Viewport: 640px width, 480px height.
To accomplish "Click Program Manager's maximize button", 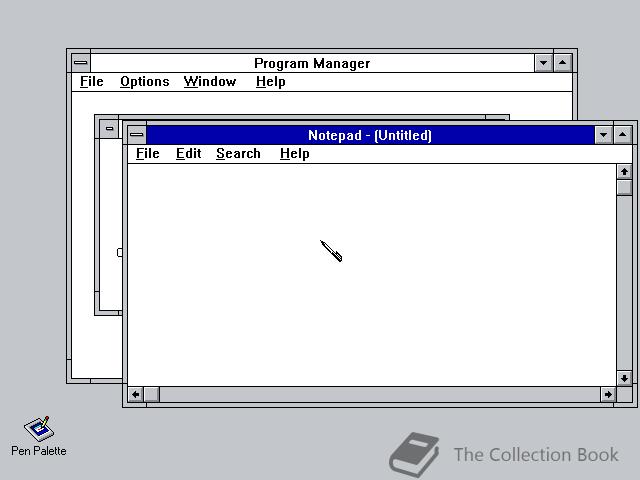I will click(x=562, y=63).
